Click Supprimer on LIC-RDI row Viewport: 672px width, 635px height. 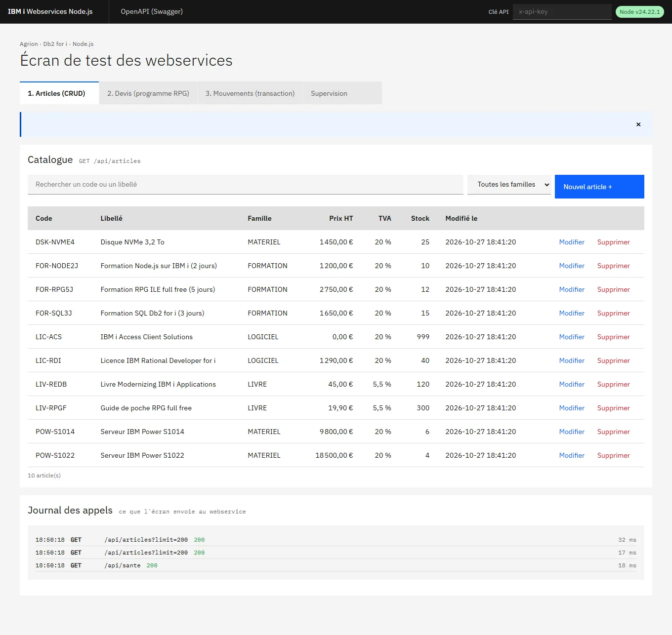[613, 360]
